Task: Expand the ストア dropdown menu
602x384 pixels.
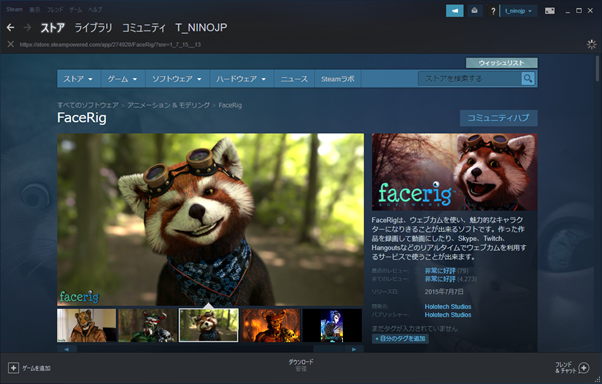Action: (x=78, y=79)
